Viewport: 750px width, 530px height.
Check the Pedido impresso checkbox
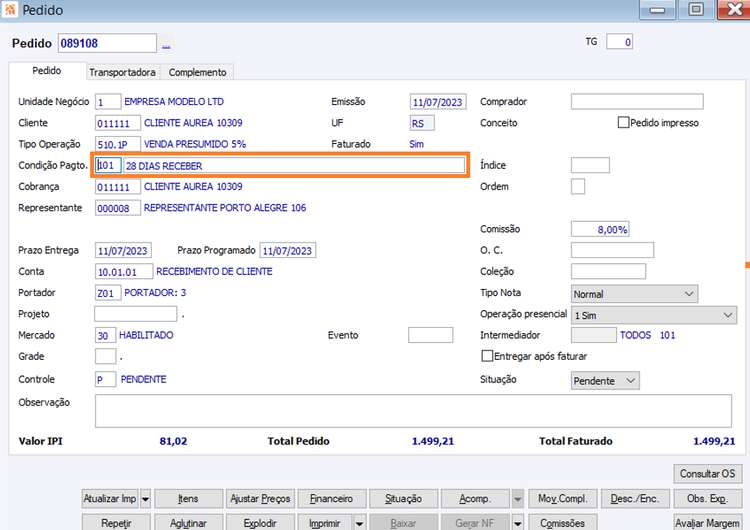click(x=623, y=122)
